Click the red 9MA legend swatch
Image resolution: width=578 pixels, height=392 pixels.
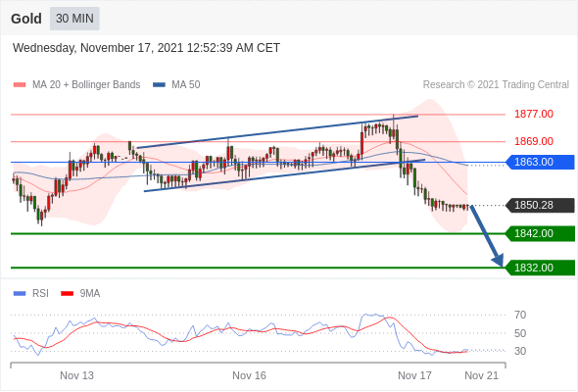tap(67, 294)
